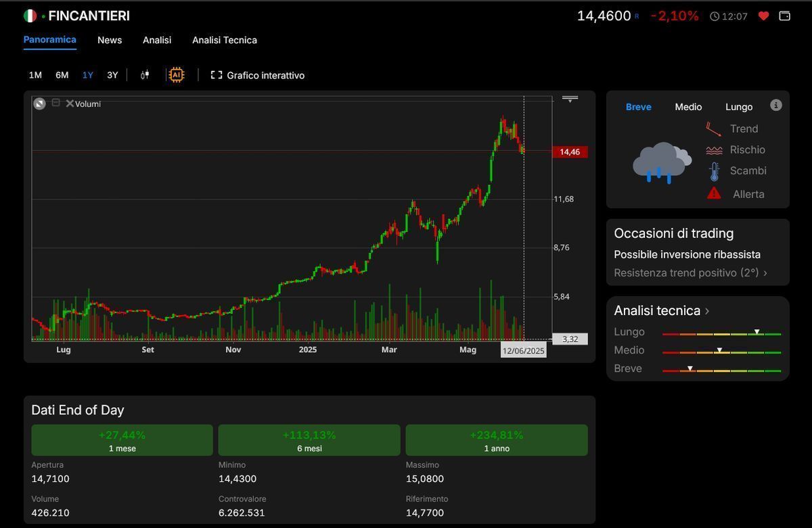
Task: Click the Italian flag icon next to FINCANTIERI
Action: 30,16
